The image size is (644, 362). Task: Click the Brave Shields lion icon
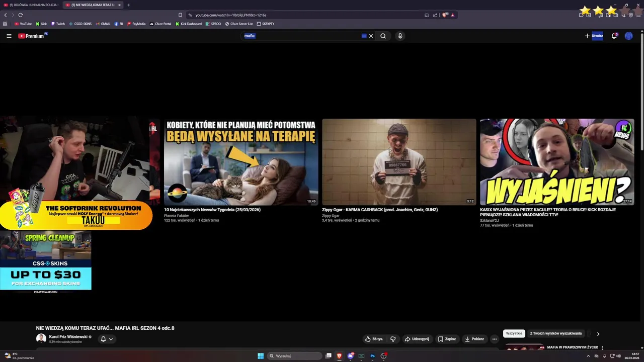[x=445, y=15]
